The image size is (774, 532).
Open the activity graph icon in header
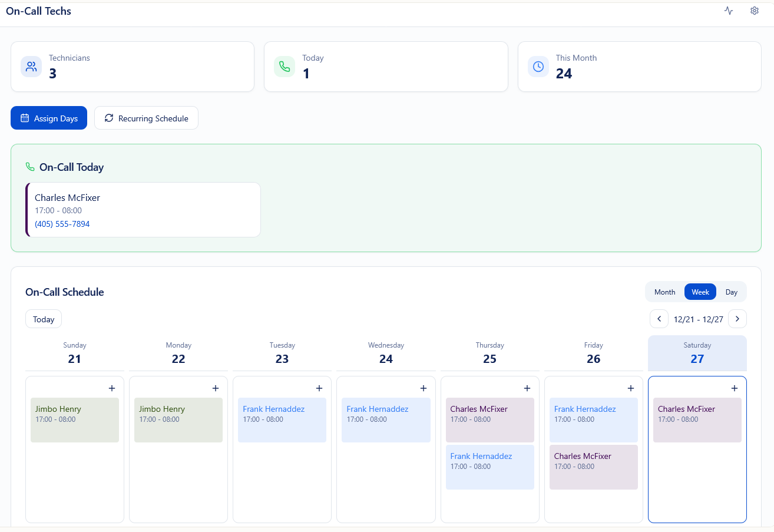pyautogui.click(x=729, y=11)
